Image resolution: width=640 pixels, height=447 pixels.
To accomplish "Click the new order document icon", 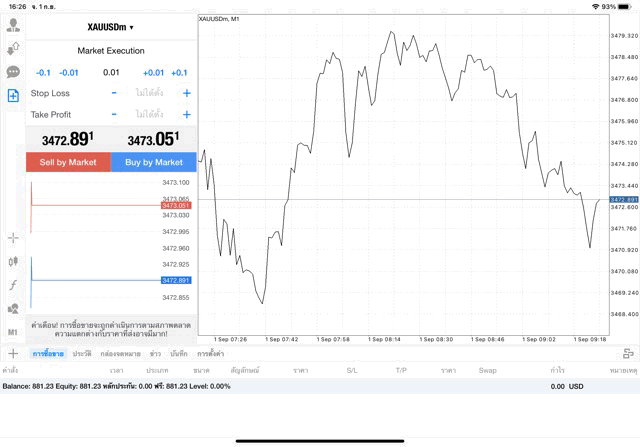I will pyautogui.click(x=13, y=95).
